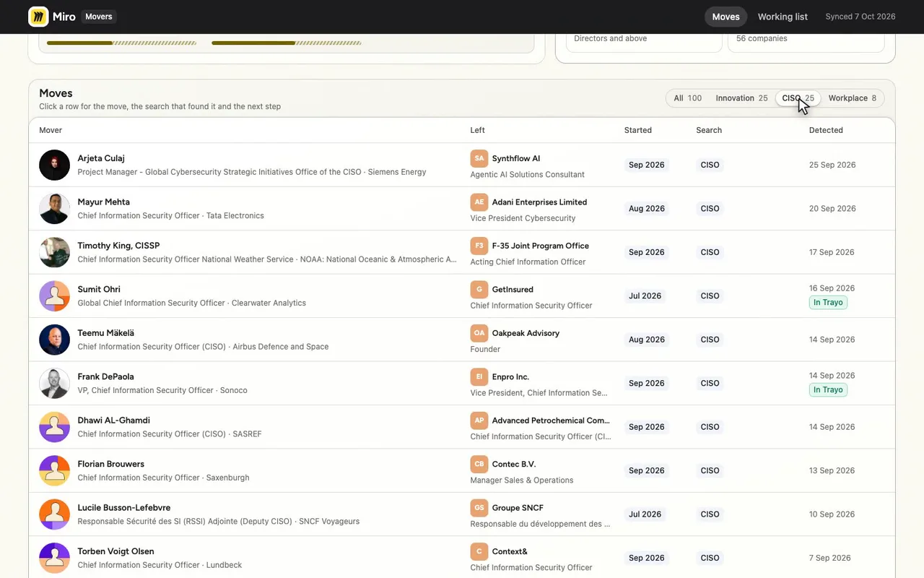
Task: Click the Synthflow AI company badge
Action: (479, 158)
